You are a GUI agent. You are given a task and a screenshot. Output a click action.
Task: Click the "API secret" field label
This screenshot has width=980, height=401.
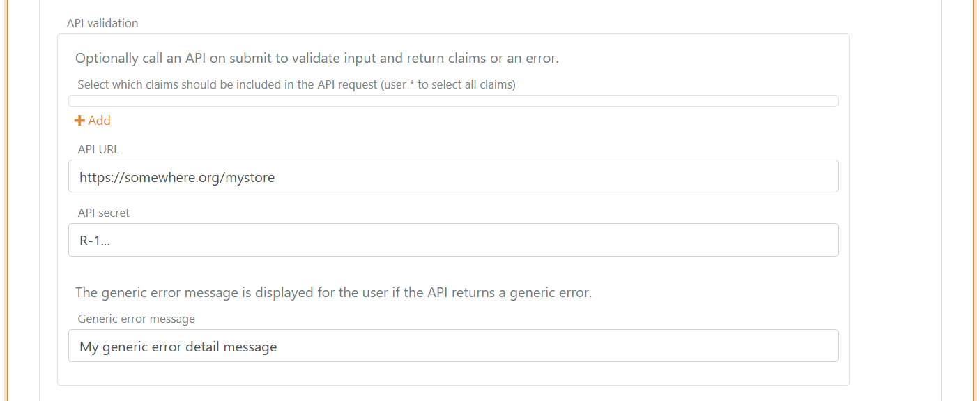pos(104,213)
